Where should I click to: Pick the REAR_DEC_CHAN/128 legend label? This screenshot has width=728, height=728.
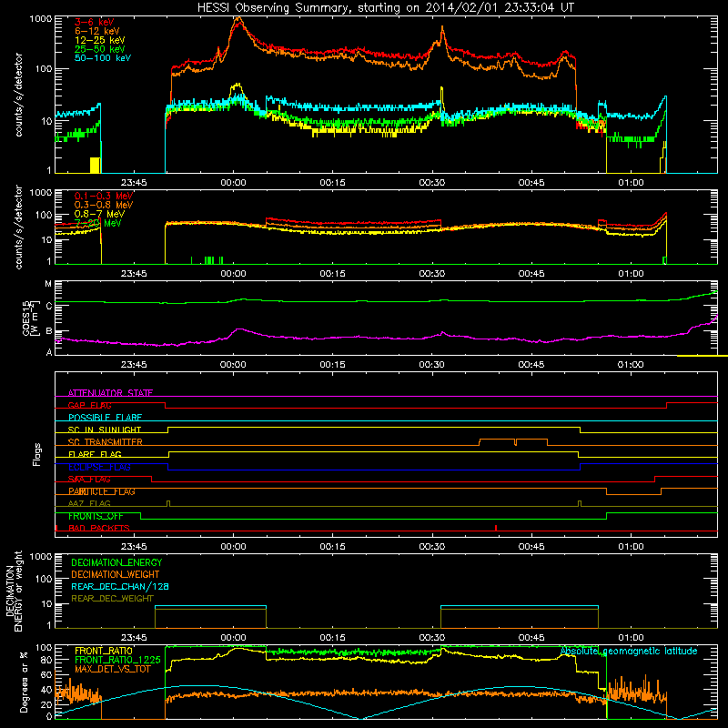coord(120,587)
